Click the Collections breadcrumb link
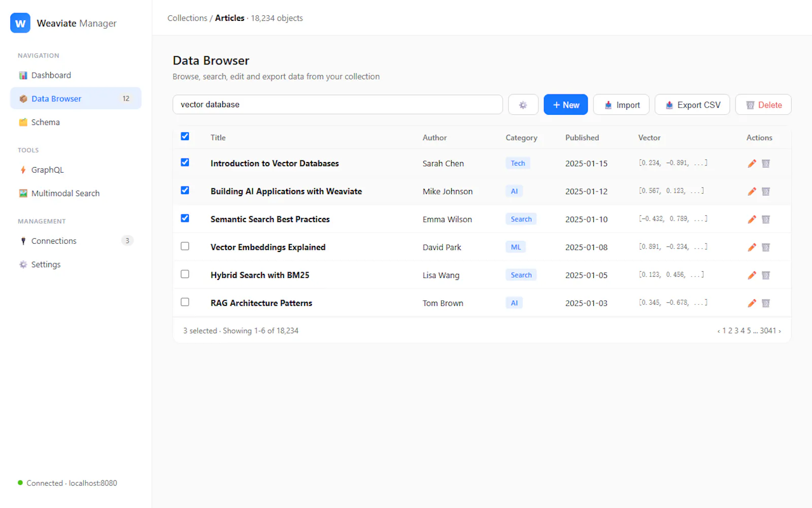812x508 pixels. point(187,18)
